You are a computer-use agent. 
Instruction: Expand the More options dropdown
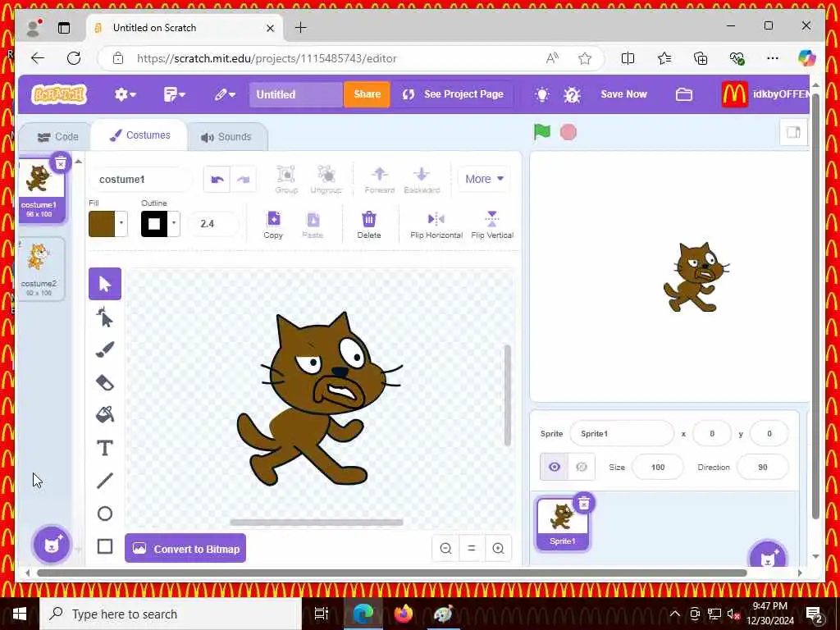484,179
